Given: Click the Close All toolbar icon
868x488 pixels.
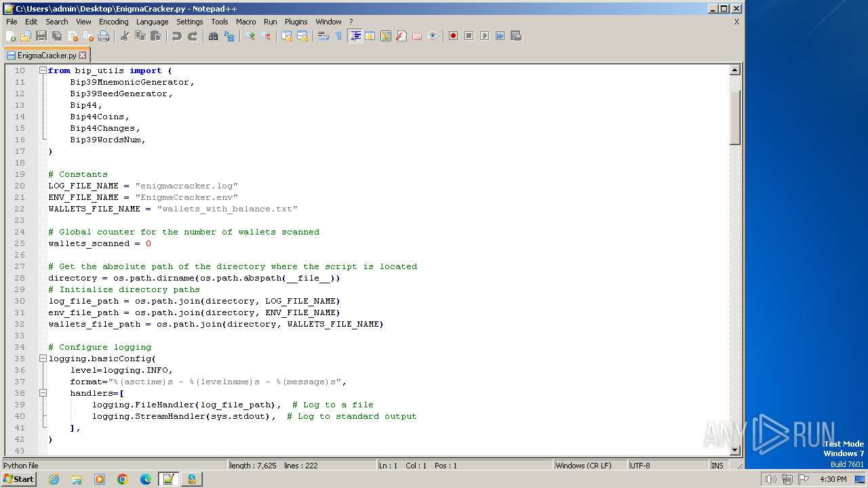Looking at the screenshot, I should point(88,36).
